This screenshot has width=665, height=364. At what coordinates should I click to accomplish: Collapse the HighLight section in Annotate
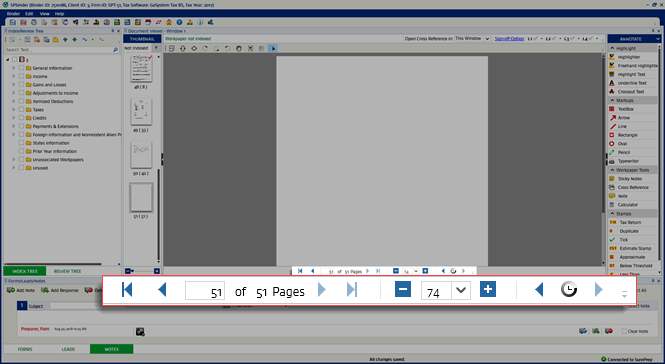point(612,48)
